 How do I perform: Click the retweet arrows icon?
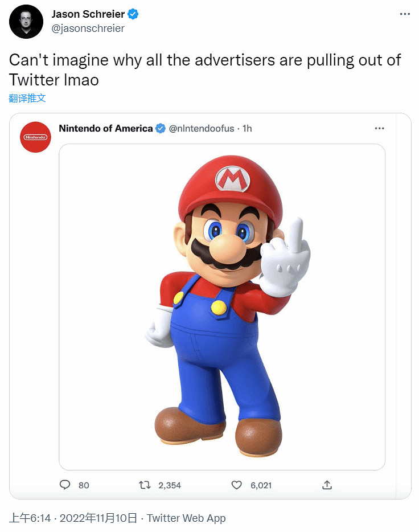click(145, 485)
